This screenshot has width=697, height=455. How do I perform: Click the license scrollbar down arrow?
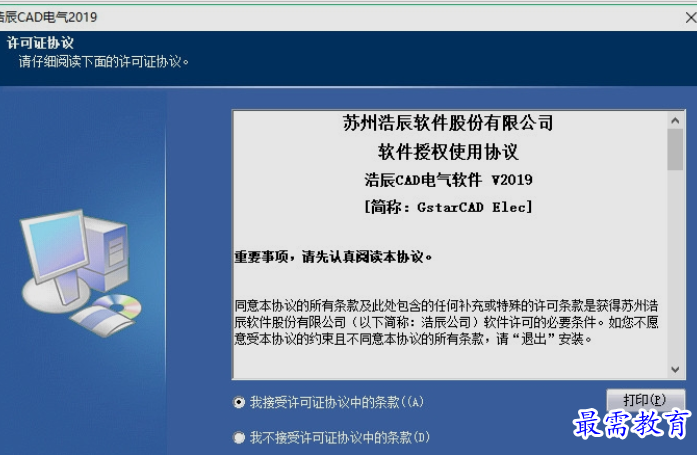click(675, 370)
